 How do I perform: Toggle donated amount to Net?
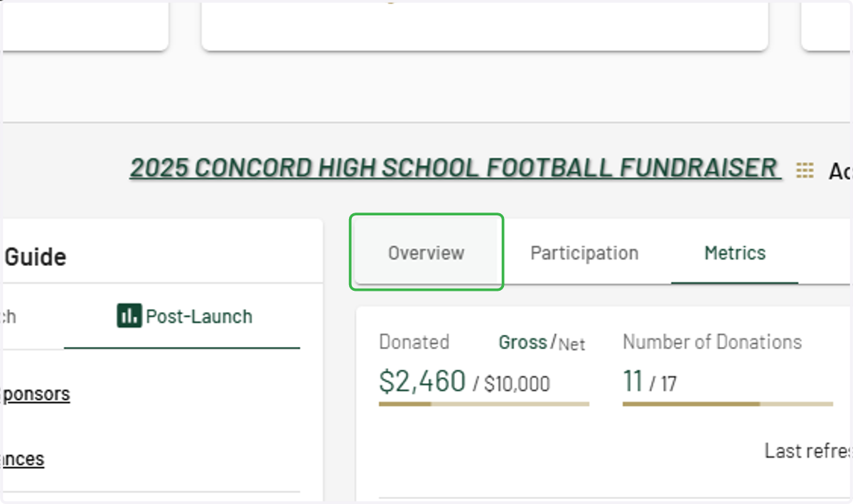[572, 345]
